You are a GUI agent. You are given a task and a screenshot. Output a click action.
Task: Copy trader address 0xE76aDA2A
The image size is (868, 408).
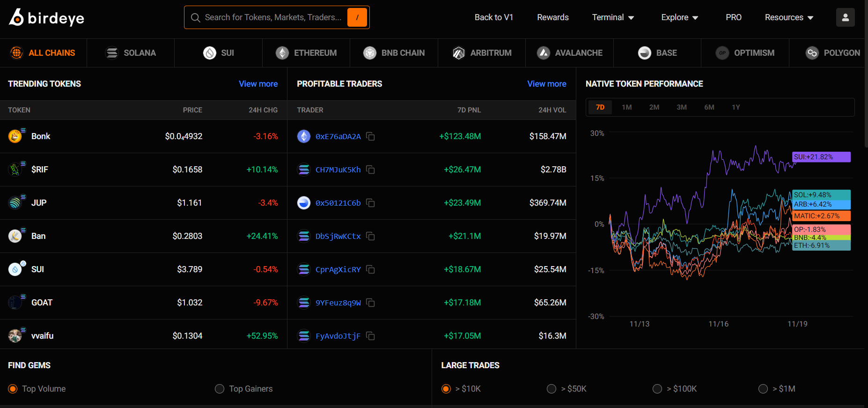pos(370,136)
